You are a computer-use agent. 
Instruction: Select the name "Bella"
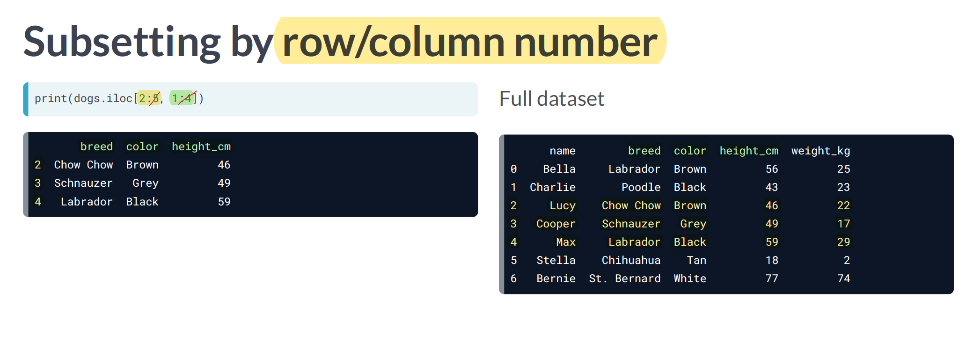coord(559,169)
